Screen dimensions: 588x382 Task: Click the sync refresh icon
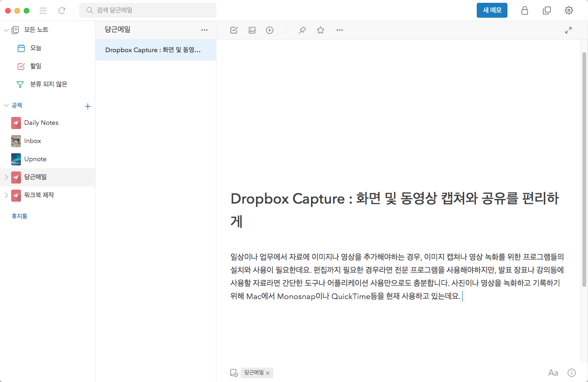coord(62,10)
